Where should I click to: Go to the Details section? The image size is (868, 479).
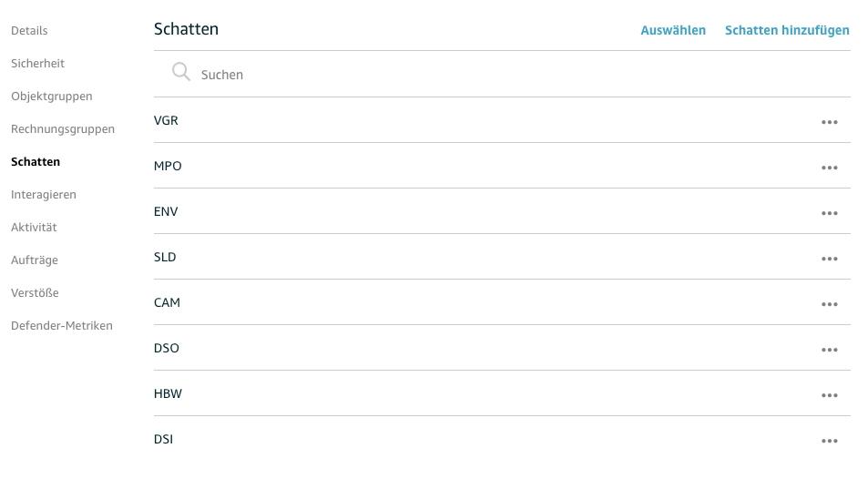[29, 31]
